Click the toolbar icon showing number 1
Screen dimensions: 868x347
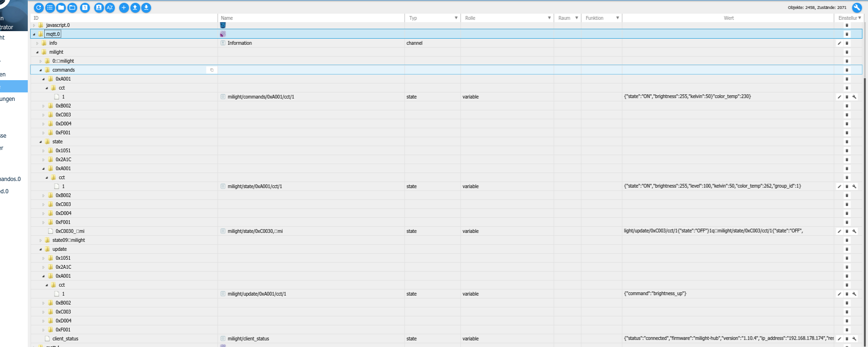(x=85, y=8)
